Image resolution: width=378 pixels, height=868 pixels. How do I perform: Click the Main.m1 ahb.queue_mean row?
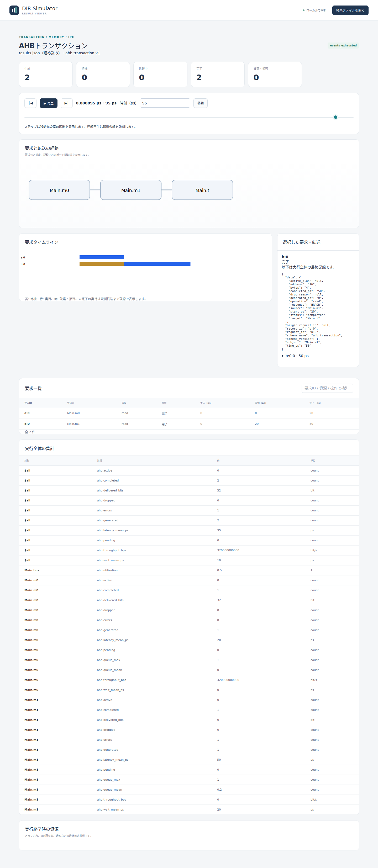pos(189,790)
